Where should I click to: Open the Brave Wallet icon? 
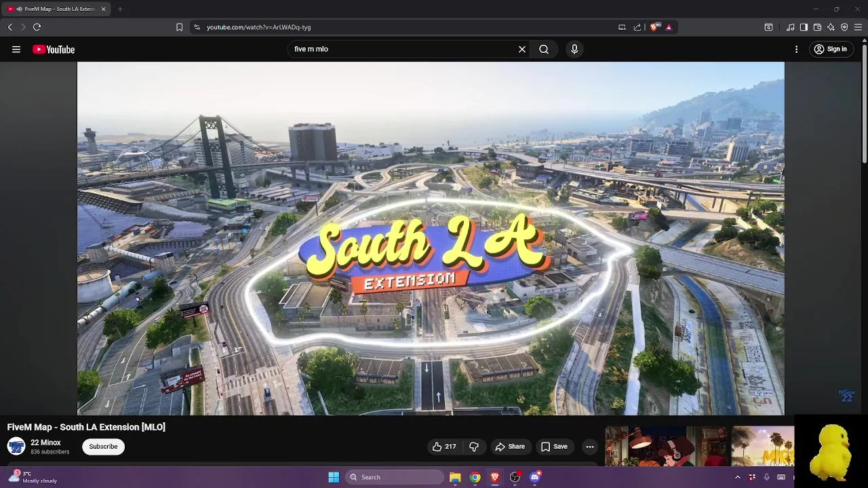pos(817,27)
